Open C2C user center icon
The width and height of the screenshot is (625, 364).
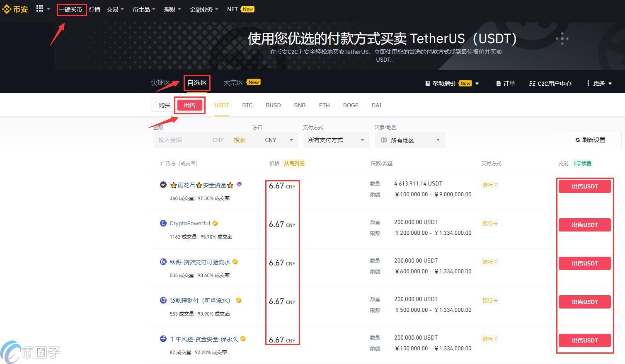click(532, 84)
